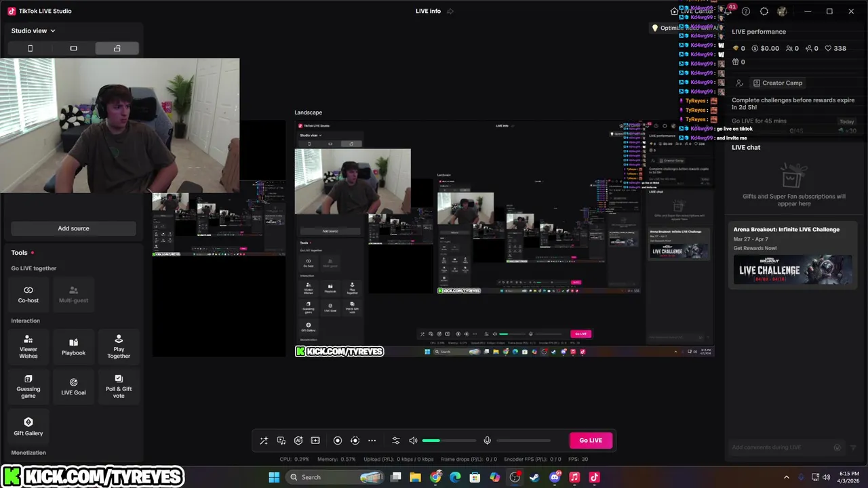This screenshot has height=488, width=868.
Task: Click the Go LIVE button
Action: coord(591,441)
